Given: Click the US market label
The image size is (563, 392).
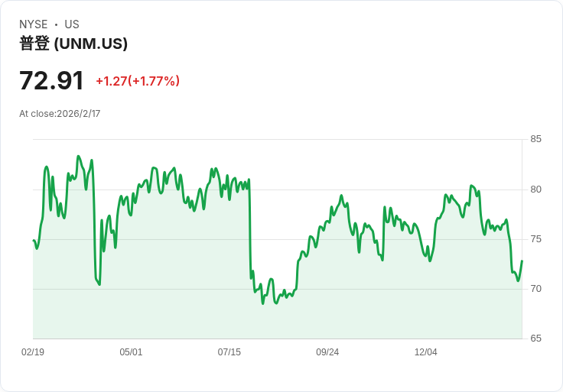Looking at the screenshot, I should click(72, 24).
